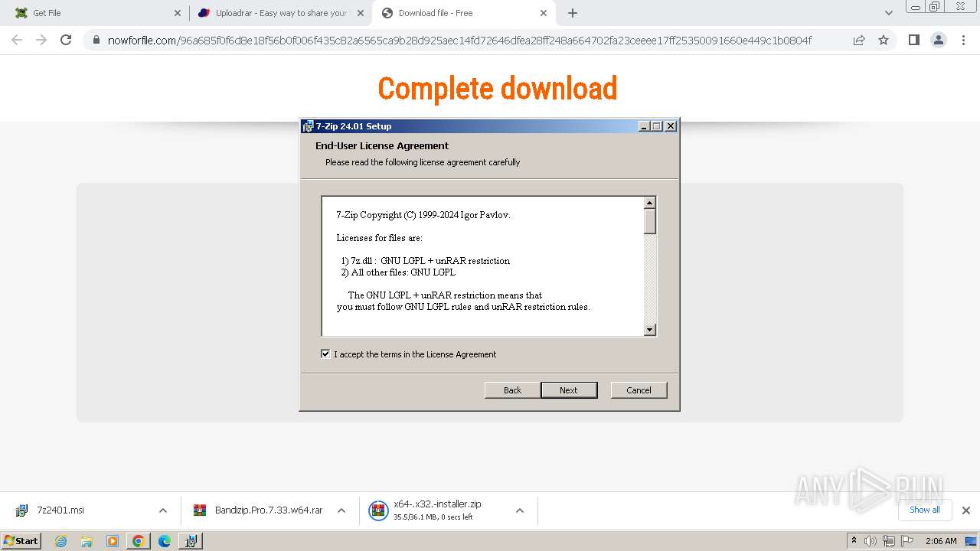Open File Explorer from taskbar
The height and width of the screenshot is (551, 980).
87,541
